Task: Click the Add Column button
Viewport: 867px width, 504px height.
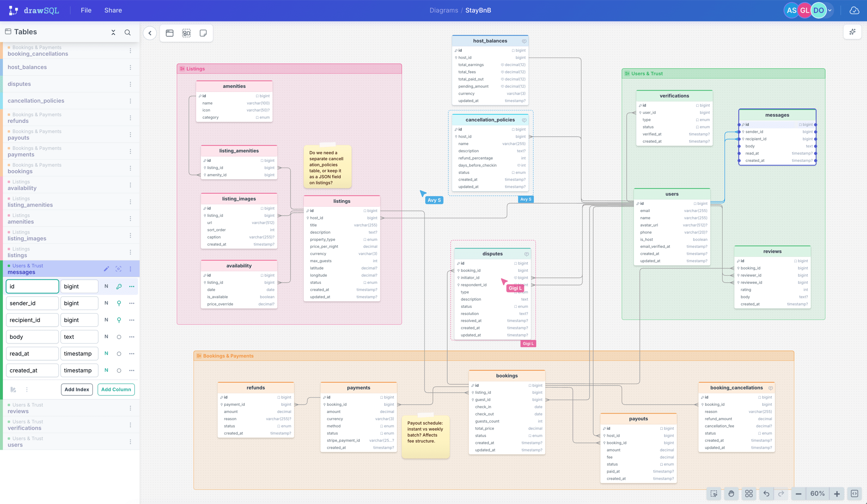Action: click(x=116, y=389)
